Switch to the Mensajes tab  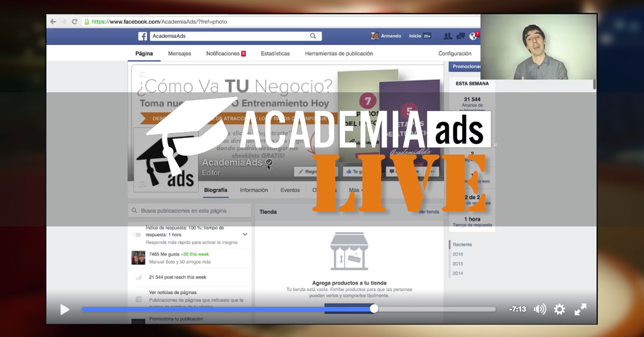[x=179, y=54]
